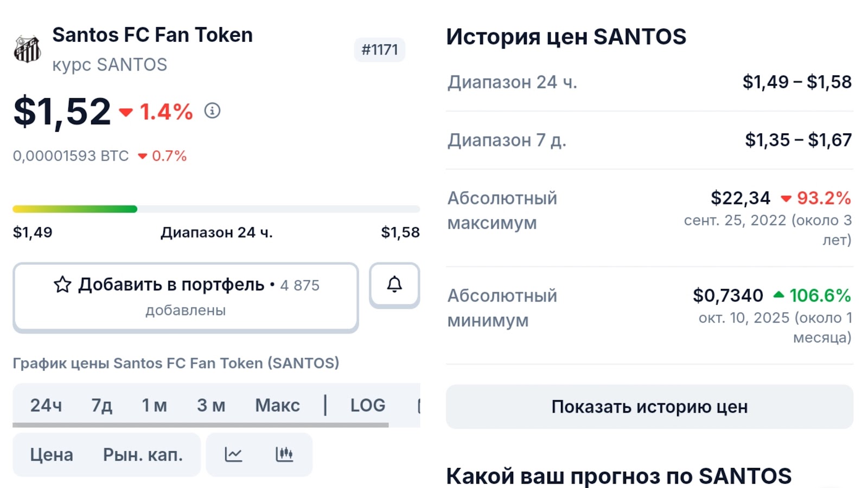
Task: Open the 1м chart view
Action: 154,405
